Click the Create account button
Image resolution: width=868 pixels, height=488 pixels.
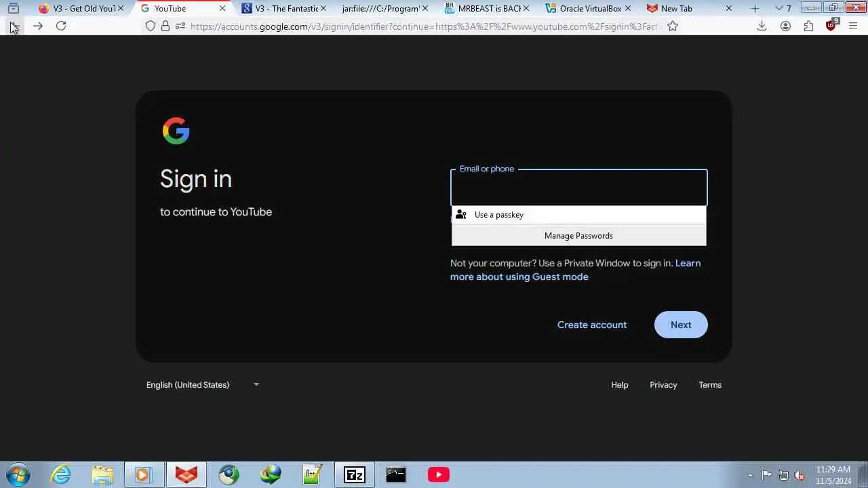592,325
